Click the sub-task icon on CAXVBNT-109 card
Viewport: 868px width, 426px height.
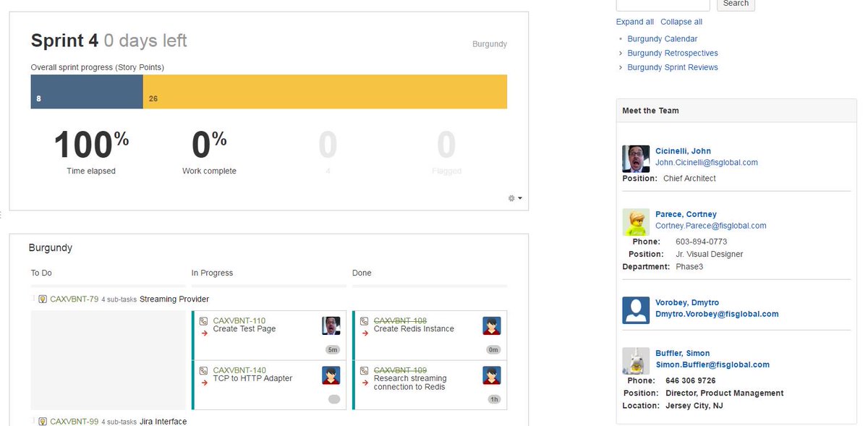pos(365,371)
